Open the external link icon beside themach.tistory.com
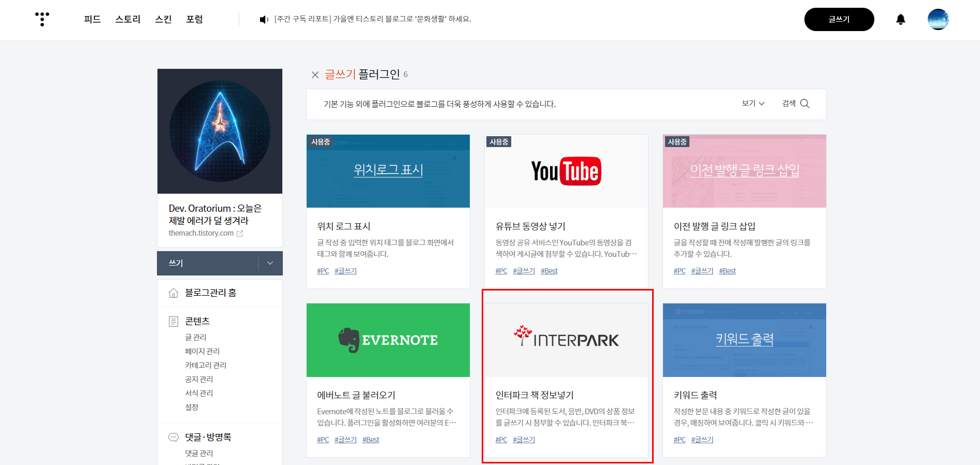The image size is (980, 465). click(x=240, y=234)
